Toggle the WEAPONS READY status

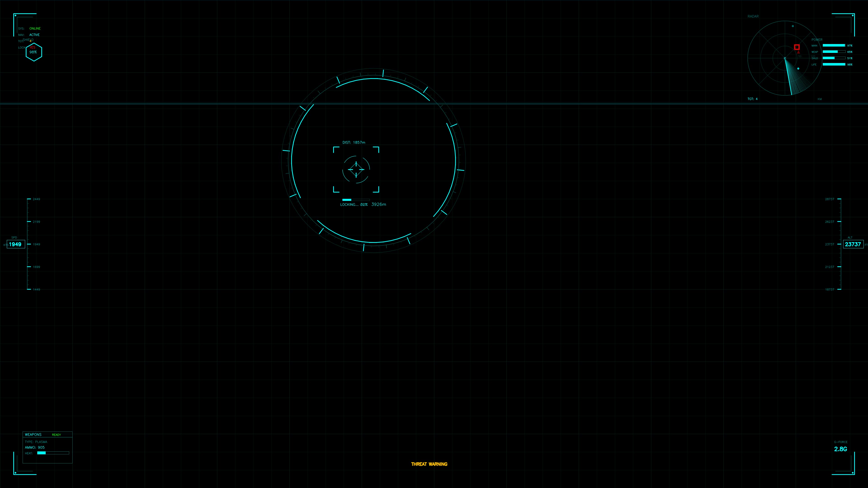[56, 434]
